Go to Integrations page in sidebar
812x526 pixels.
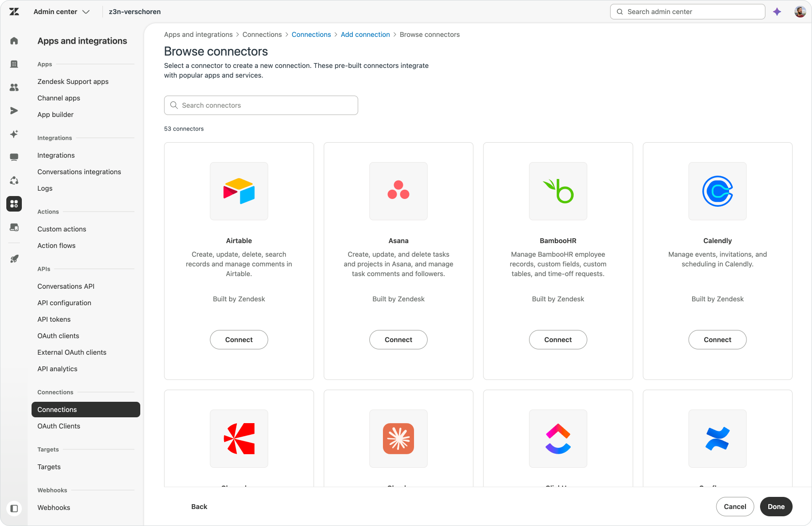[56, 155]
